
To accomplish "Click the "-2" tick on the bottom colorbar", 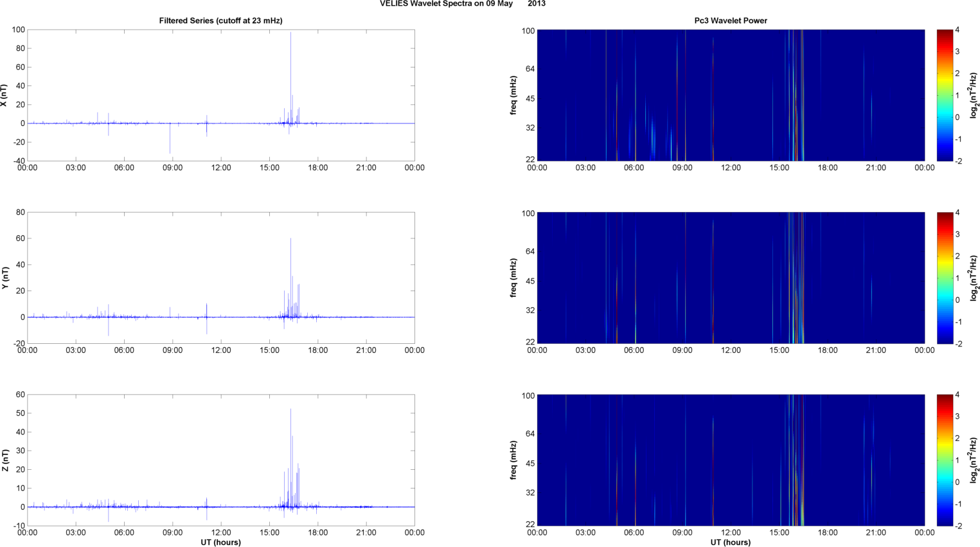I will 959,526.
